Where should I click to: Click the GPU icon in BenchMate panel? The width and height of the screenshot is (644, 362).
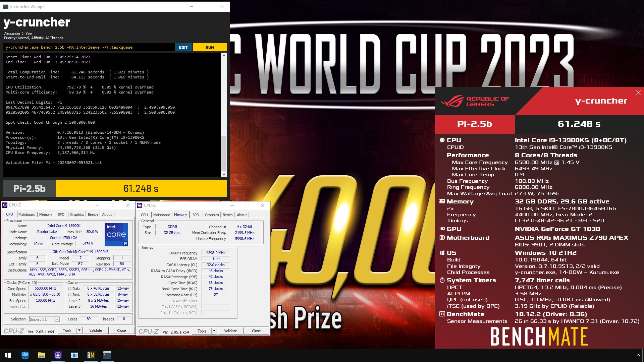(442, 229)
